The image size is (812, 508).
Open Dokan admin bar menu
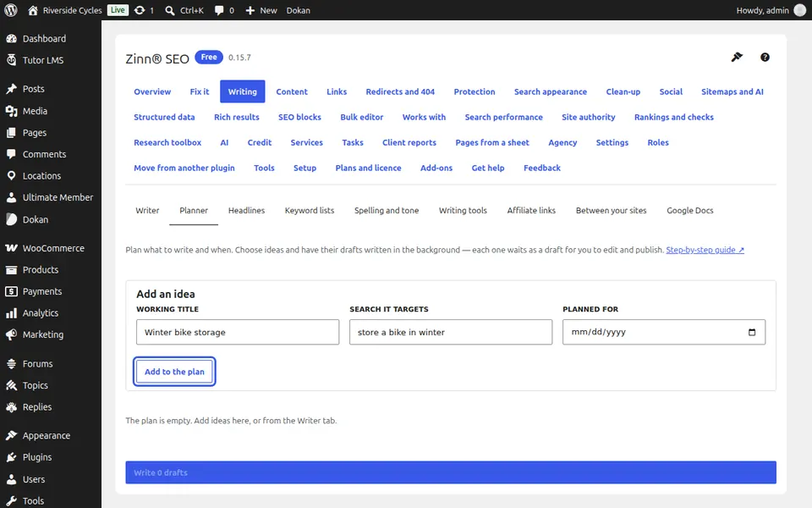299,10
